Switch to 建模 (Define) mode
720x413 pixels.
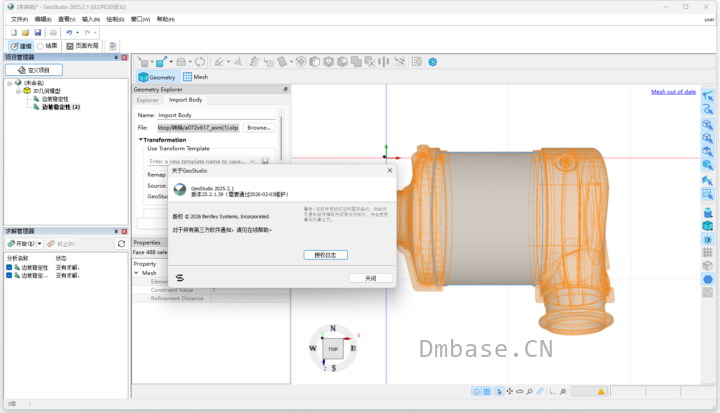[x=21, y=46]
